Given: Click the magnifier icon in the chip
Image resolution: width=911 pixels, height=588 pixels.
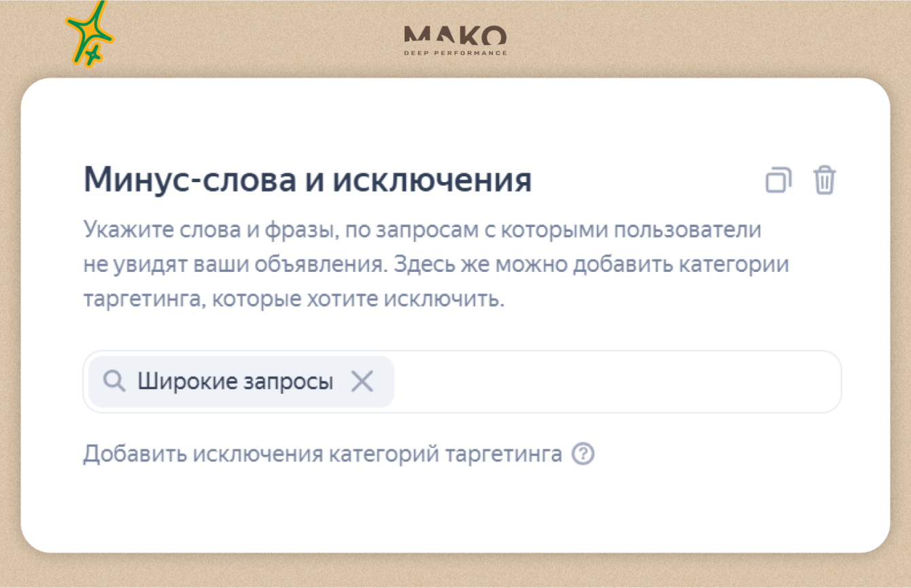Looking at the screenshot, I should 114,381.
